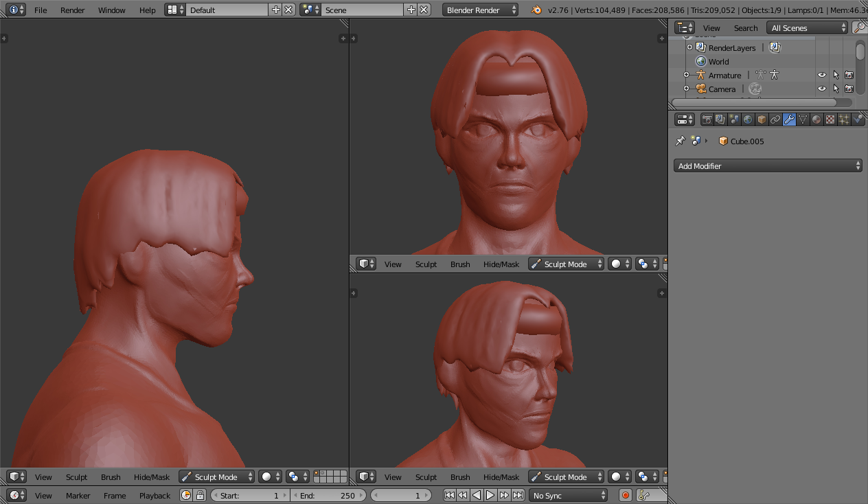Click the Armature object icon in outliner
The image size is (868, 504).
tap(700, 75)
